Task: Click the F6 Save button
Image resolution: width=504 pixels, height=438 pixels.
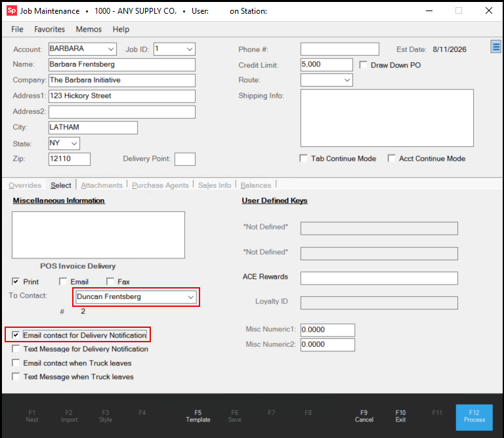Action: point(235,416)
